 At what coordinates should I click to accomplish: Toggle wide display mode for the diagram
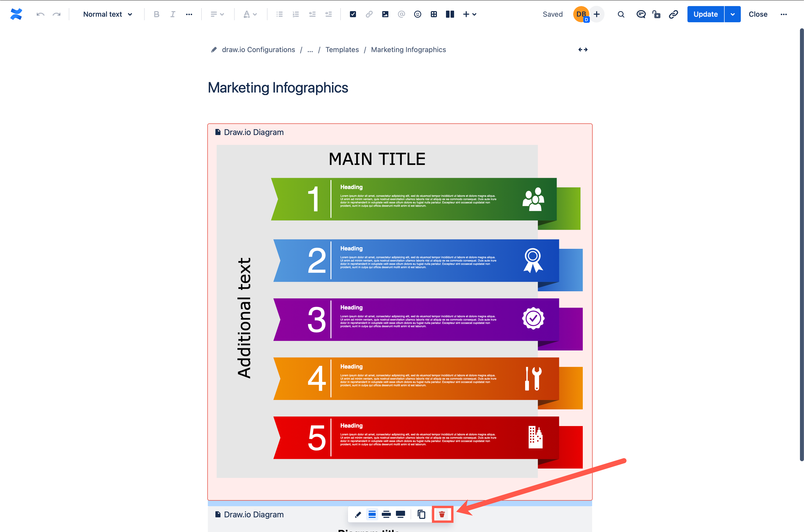pos(386,514)
